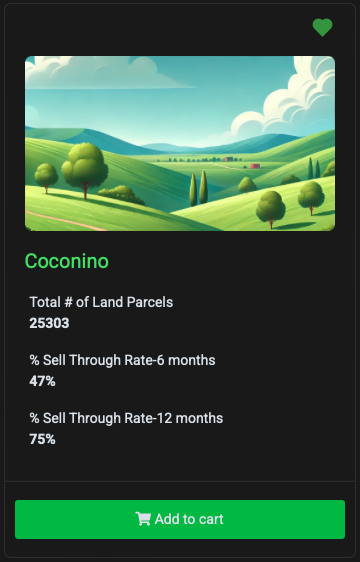Select the 25303 land parcels value
The image size is (360, 562).
click(49, 323)
